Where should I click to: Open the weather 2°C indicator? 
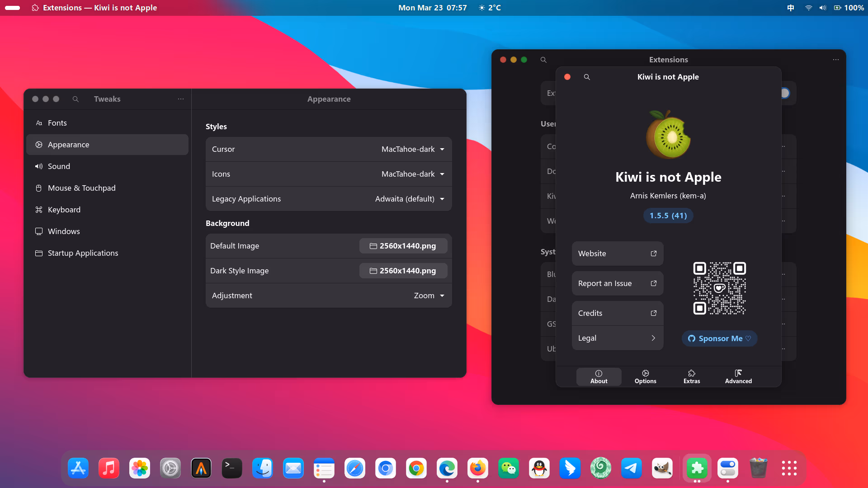click(490, 8)
